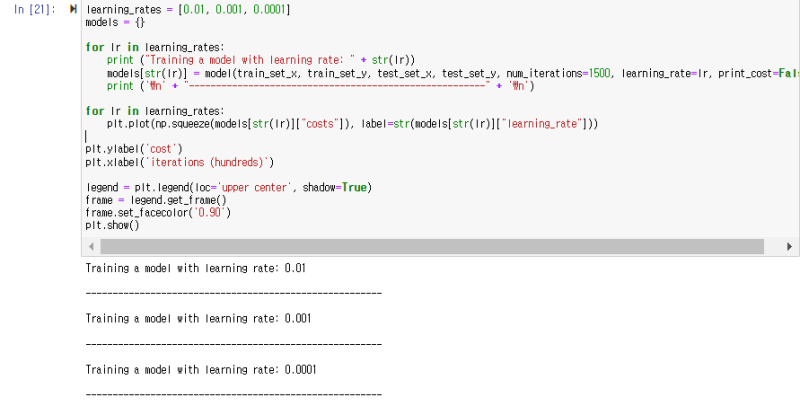Click output 'Training a model with learning rate: 0.01'
800x406 pixels.
click(x=195, y=268)
